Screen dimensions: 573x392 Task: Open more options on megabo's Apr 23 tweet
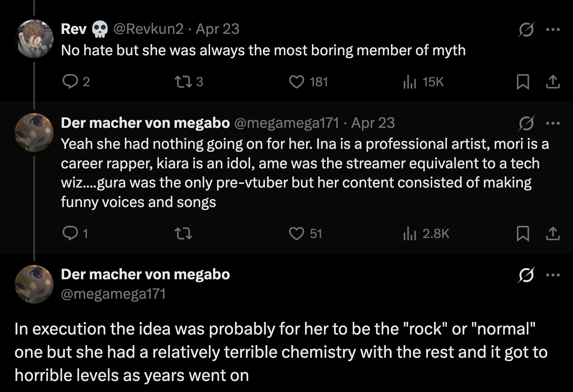553,123
